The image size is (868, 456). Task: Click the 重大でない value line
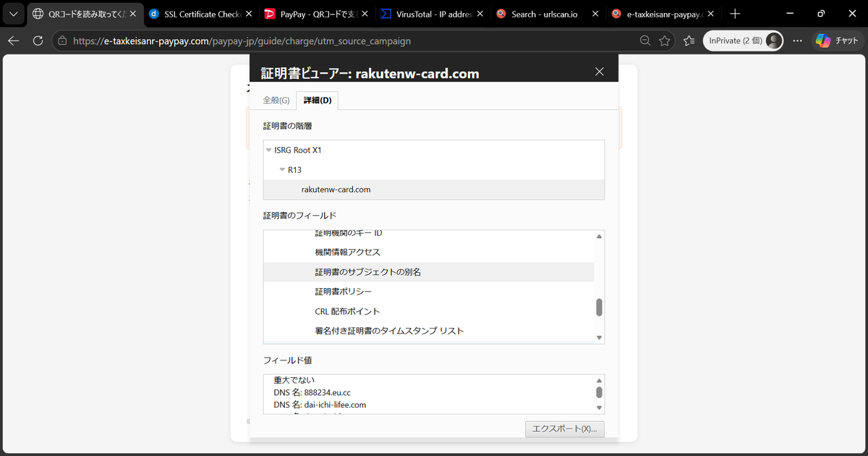pos(294,380)
